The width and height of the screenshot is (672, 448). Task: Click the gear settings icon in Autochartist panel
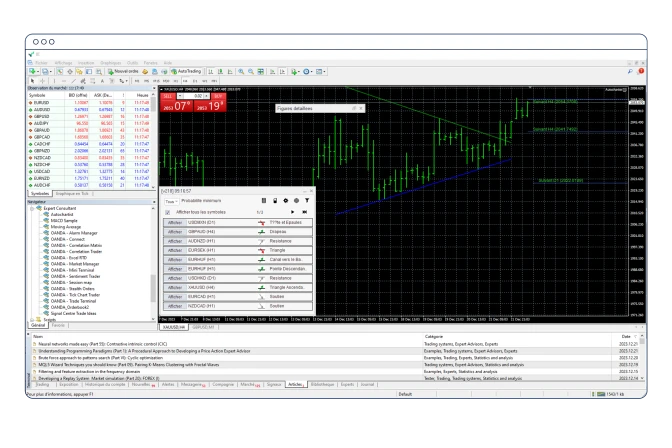click(x=285, y=201)
